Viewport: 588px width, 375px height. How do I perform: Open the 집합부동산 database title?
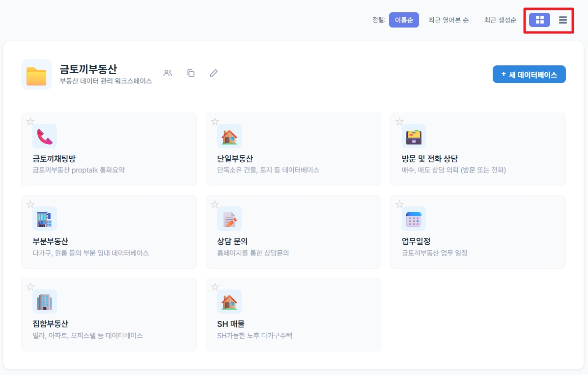point(50,323)
